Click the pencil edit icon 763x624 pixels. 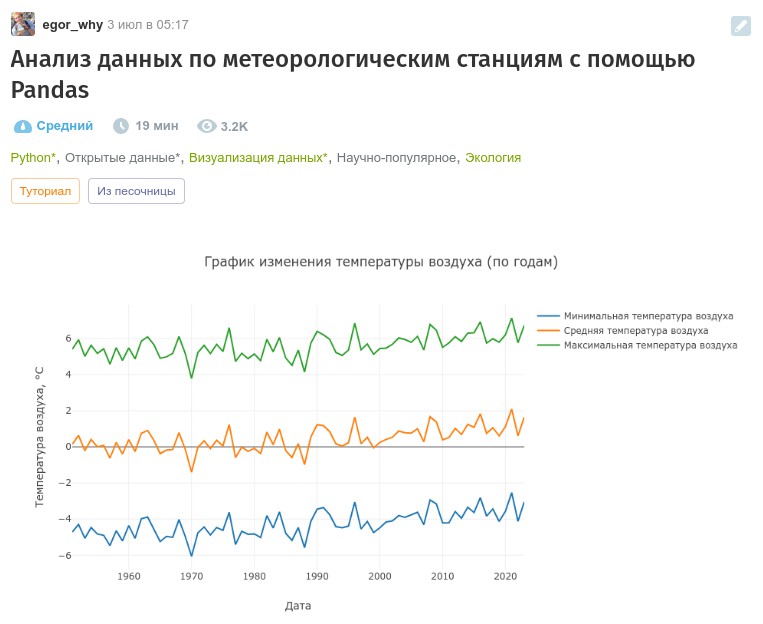[740, 26]
